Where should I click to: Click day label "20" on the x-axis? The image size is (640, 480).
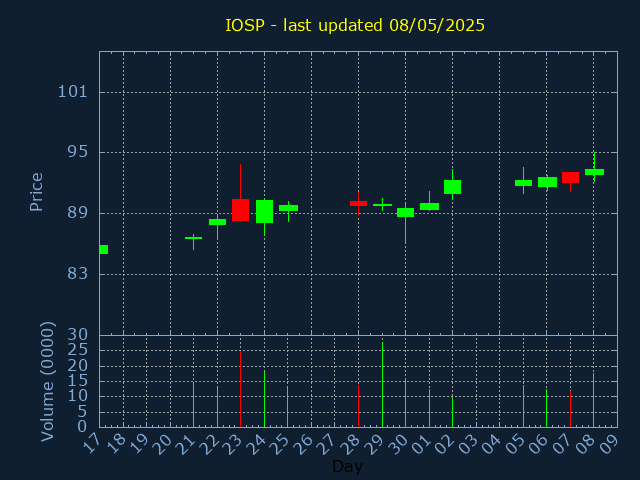[163, 443]
